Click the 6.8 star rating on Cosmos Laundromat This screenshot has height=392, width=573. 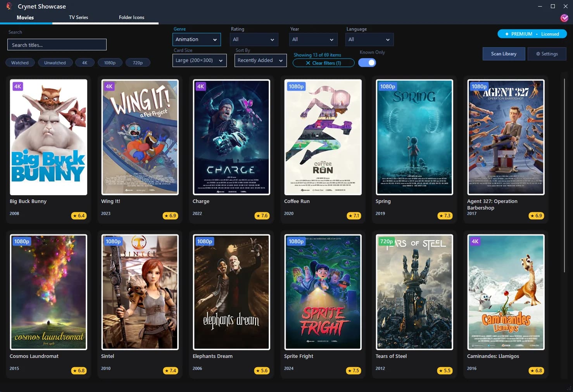(x=79, y=371)
